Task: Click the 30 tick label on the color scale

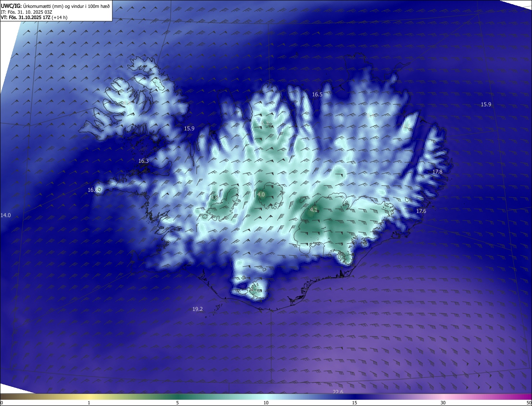Action: coord(443,403)
